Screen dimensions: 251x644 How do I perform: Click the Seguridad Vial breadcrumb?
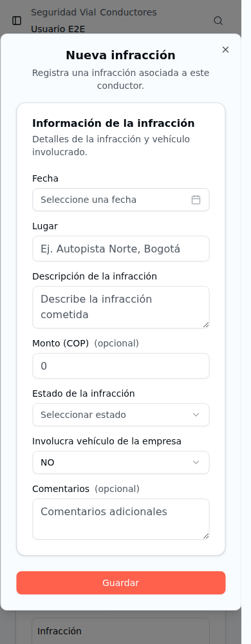point(64,12)
